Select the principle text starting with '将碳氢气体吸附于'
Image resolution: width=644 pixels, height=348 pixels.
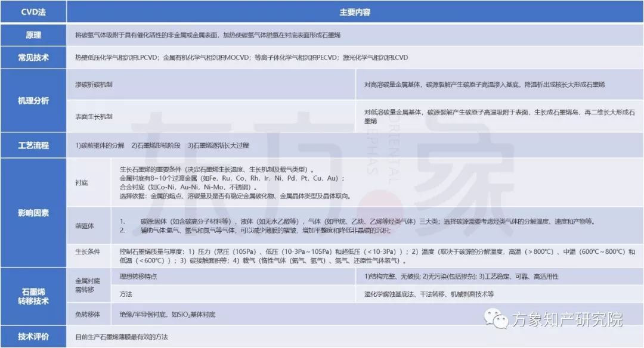(x=208, y=35)
